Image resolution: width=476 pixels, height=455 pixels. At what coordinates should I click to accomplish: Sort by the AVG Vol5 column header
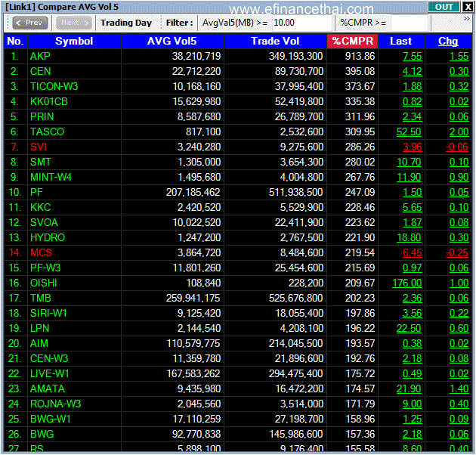(x=172, y=41)
